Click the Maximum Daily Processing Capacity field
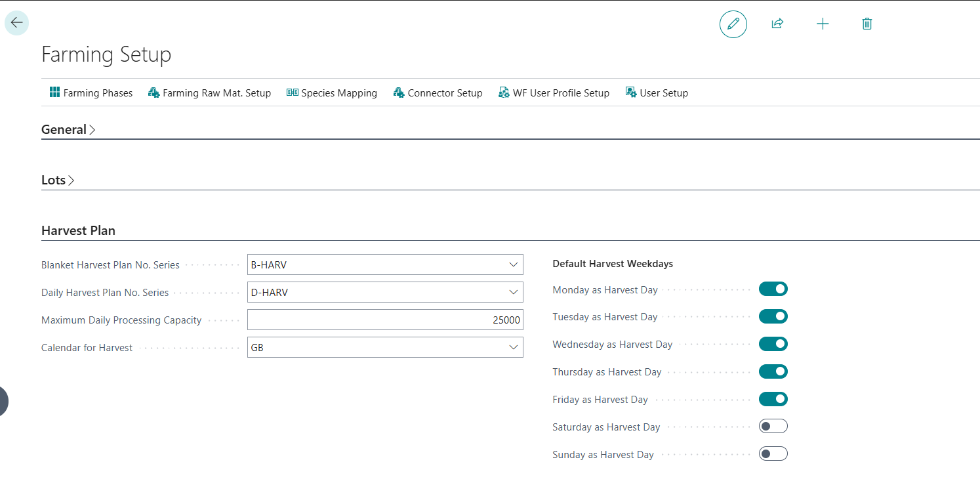 tap(385, 320)
